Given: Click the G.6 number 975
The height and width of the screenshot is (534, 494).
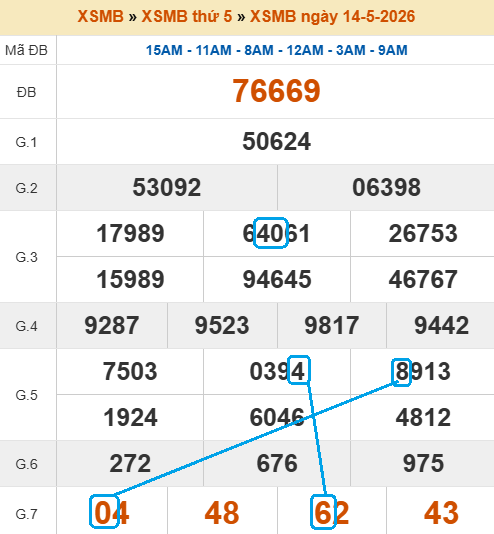Looking at the screenshot, I should coord(423,463).
